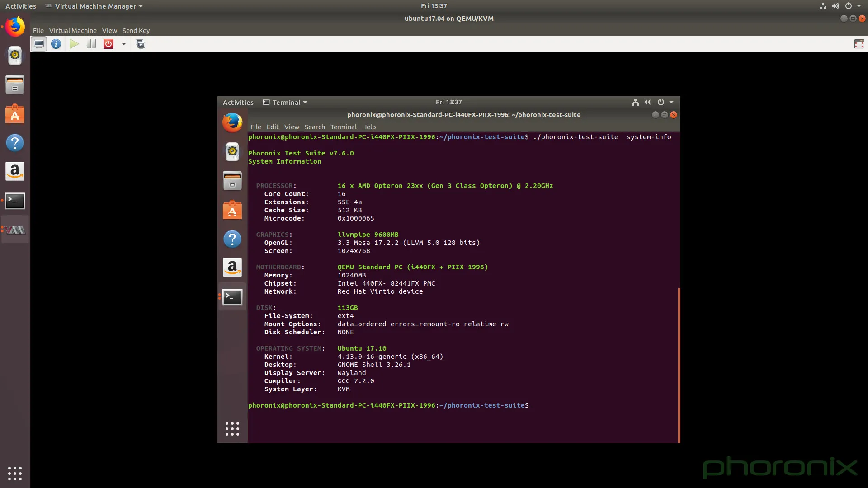Open the Virtual Machine Manager title dropdown
This screenshot has width=868, height=488.
[94, 6]
